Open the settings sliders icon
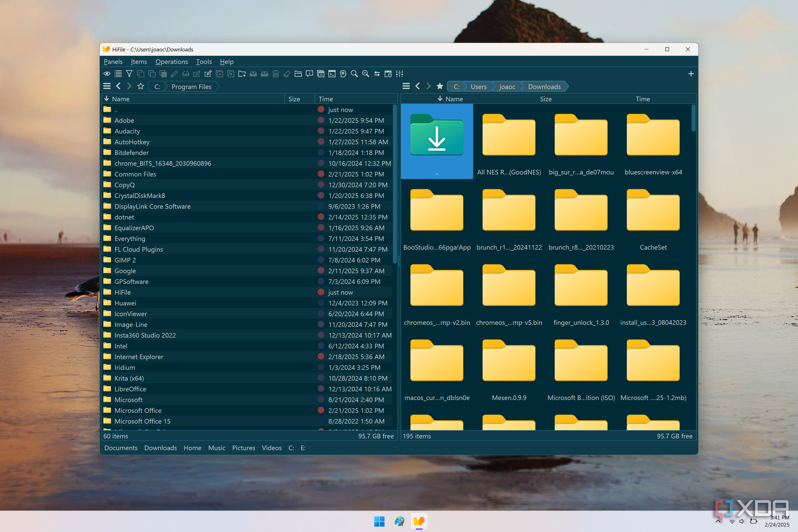The width and height of the screenshot is (798, 532). [400, 74]
